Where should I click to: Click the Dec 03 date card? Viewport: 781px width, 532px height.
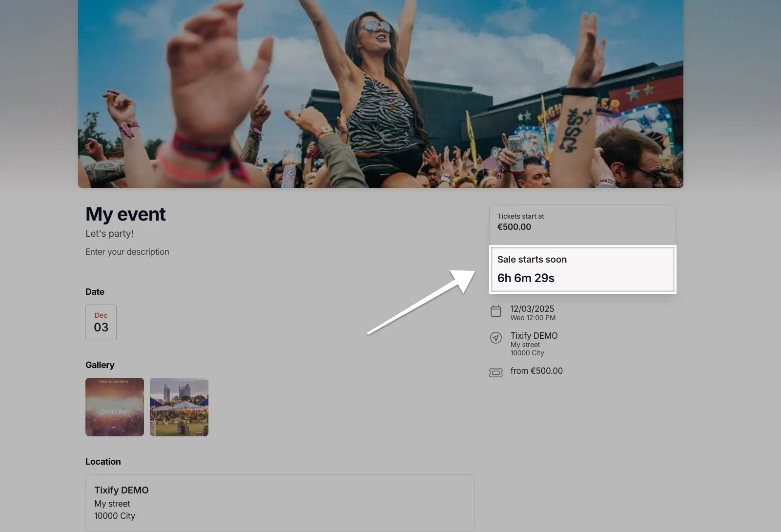click(x=101, y=322)
